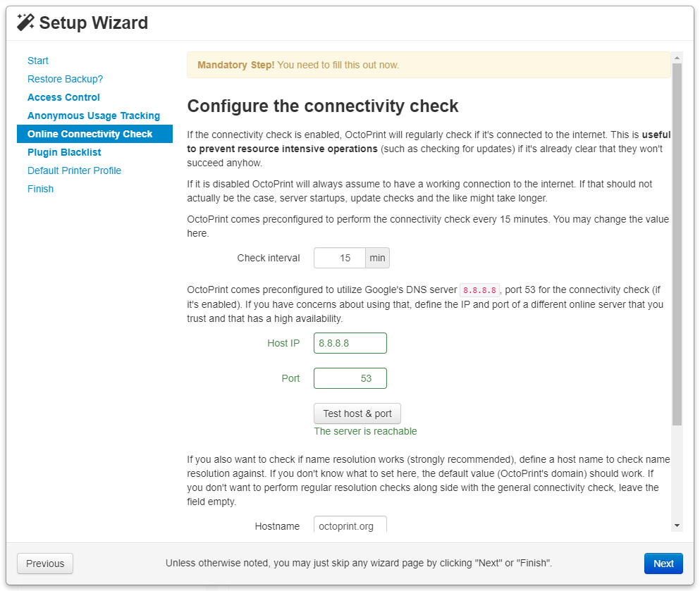The height and width of the screenshot is (591, 700).
Task: Click the 'Unless otherwise noted' footer text
Action: [x=359, y=563]
